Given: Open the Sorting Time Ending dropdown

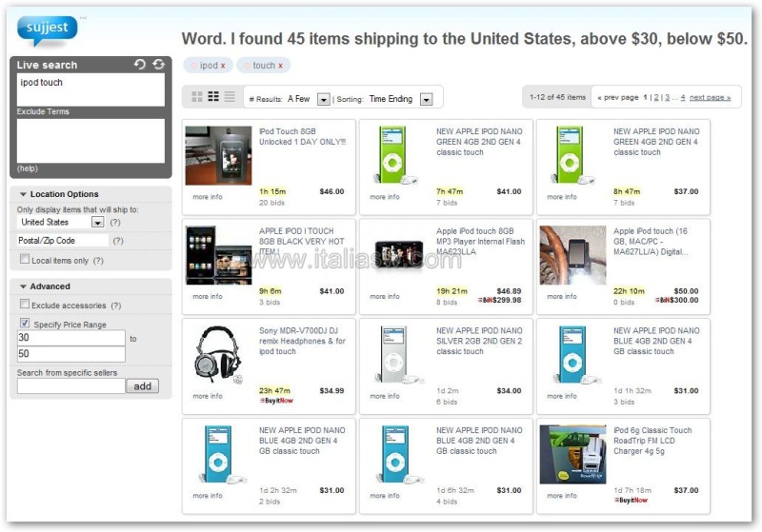Looking at the screenshot, I should [426, 99].
